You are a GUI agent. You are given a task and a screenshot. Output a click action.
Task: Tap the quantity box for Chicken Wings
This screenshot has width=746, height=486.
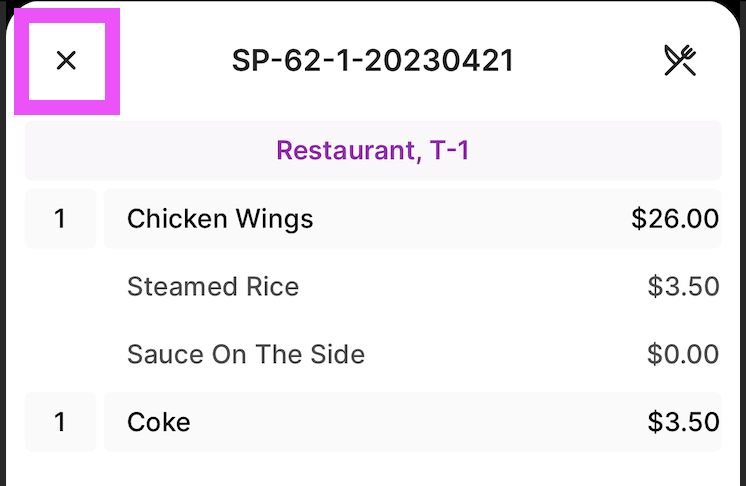click(x=60, y=218)
